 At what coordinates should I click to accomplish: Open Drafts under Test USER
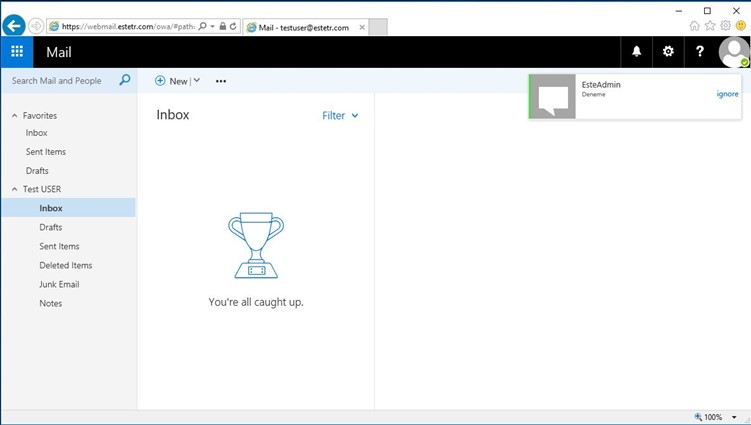(51, 227)
